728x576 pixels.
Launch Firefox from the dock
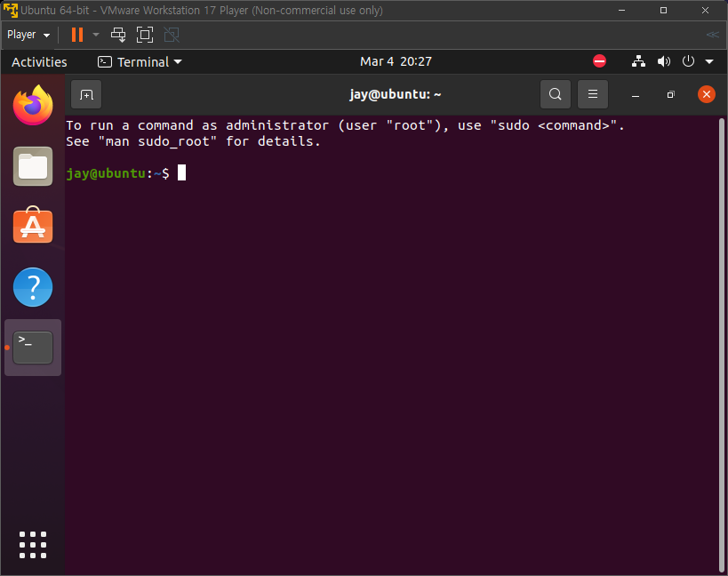point(32,105)
